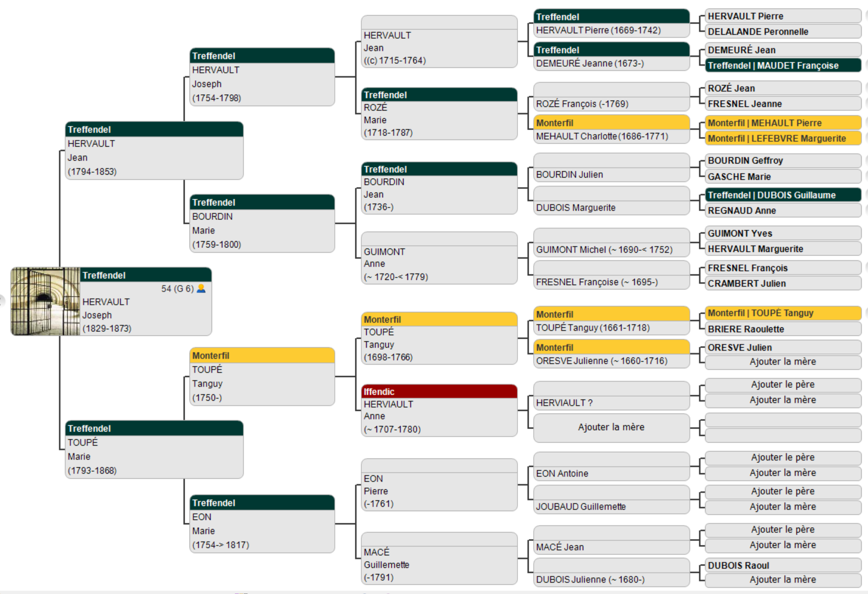Image resolution: width=868 pixels, height=594 pixels.
Task: Open ROZÉ Marie (1718-1787) box
Action: [438, 120]
